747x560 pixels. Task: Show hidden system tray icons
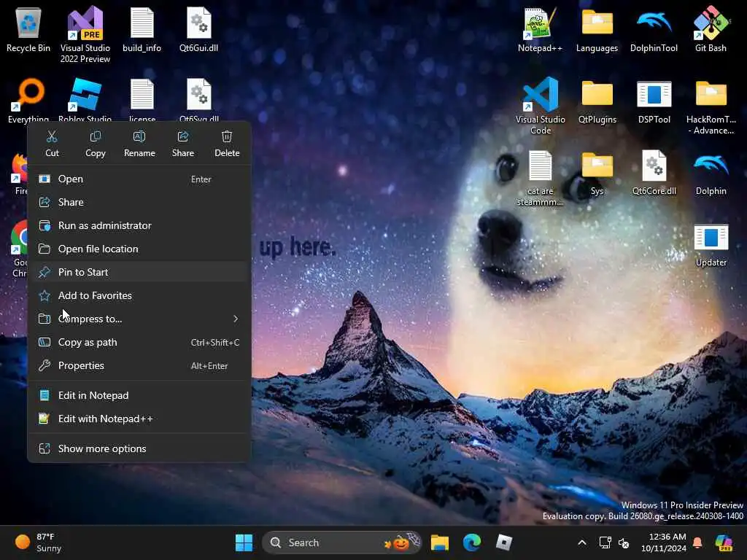[581, 542]
